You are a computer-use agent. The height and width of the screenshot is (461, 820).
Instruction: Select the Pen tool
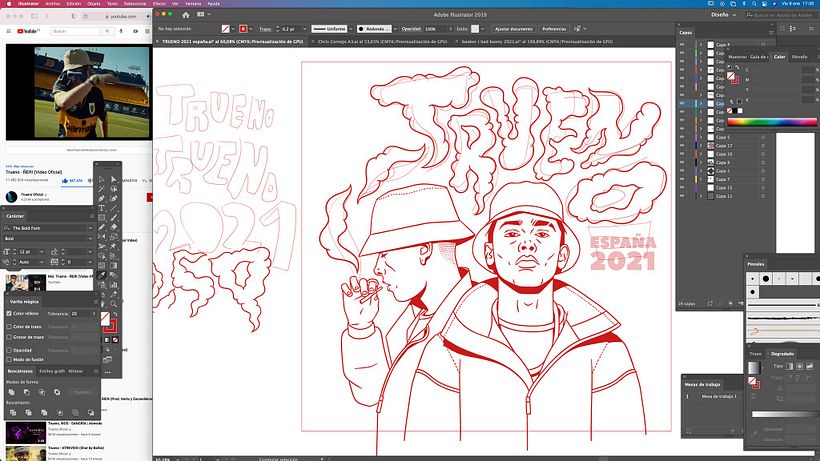101,198
